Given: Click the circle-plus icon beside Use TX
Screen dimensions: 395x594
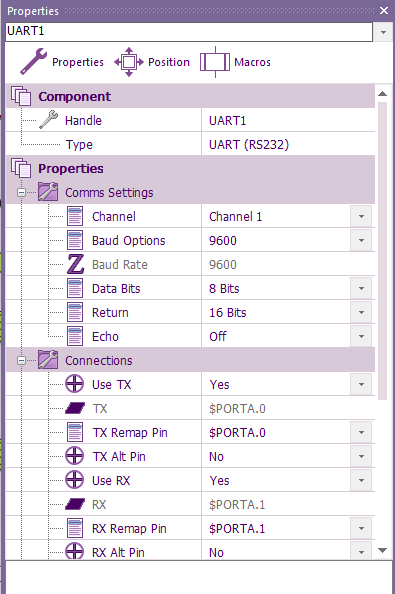Looking at the screenshot, I should 75,384.
